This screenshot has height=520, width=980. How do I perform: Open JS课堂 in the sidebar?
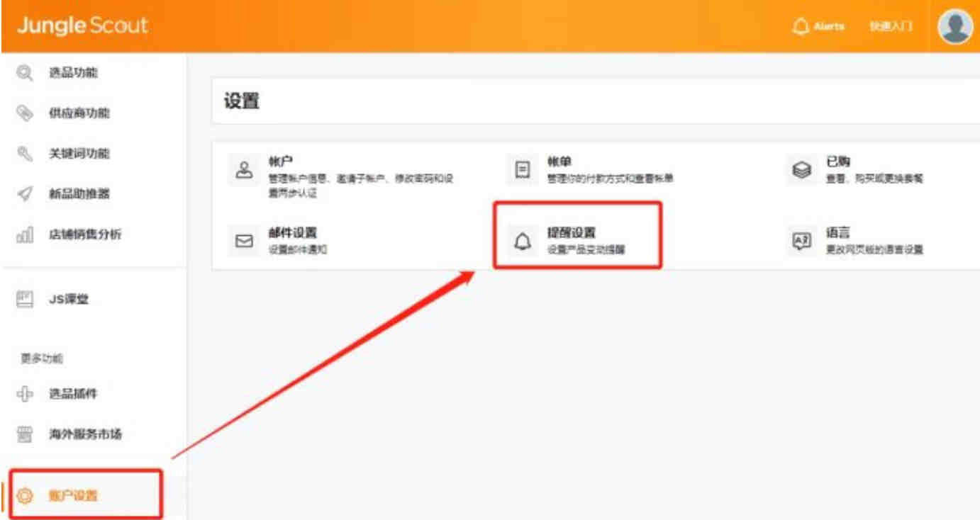click(69, 300)
